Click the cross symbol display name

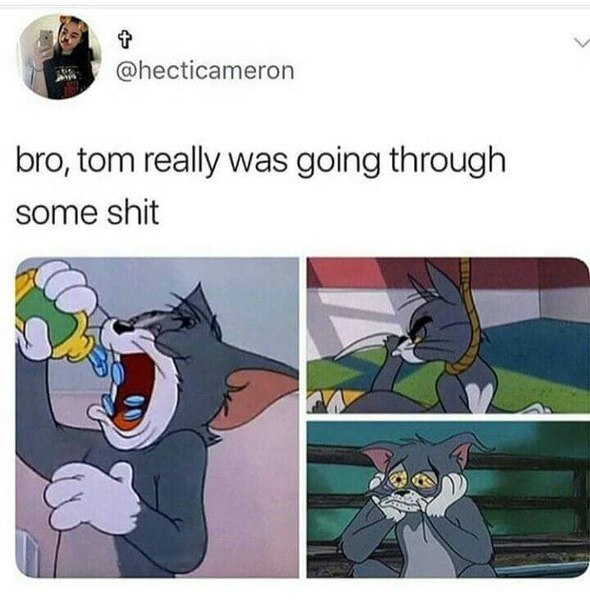click(124, 40)
